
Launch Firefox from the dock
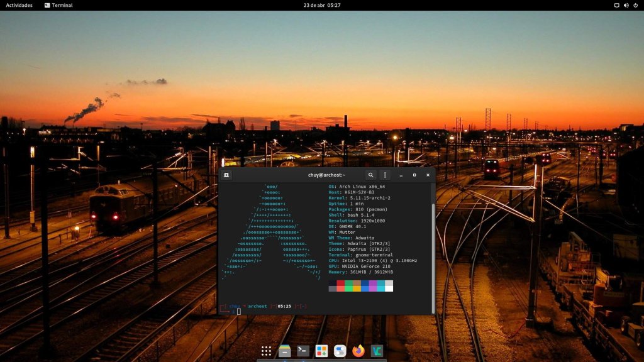pos(358,351)
